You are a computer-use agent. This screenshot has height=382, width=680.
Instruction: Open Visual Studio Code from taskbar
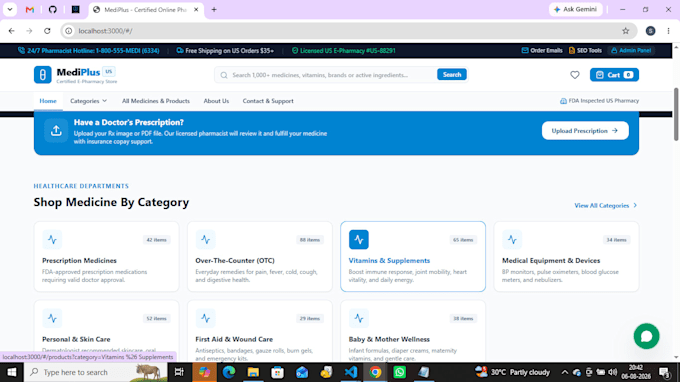[x=350, y=372]
